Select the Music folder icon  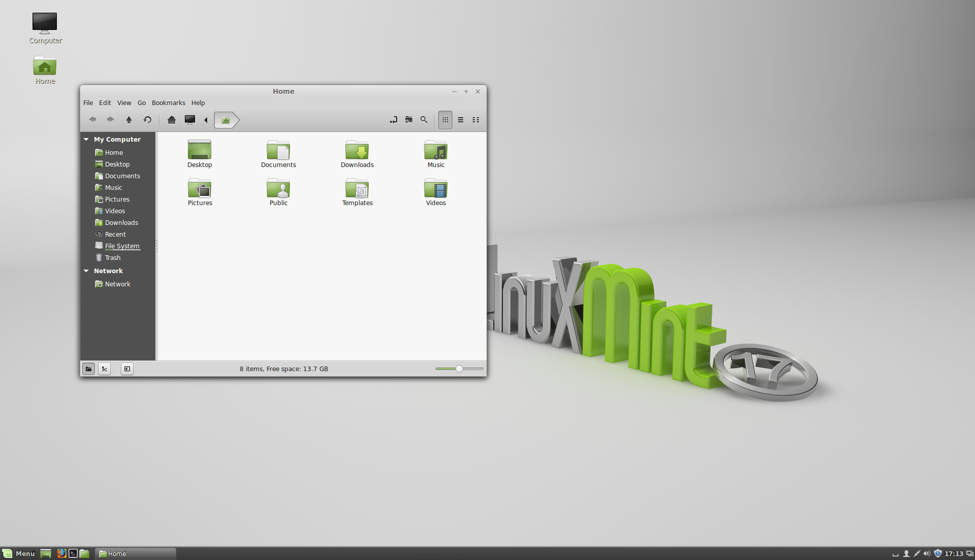point(436,153)
